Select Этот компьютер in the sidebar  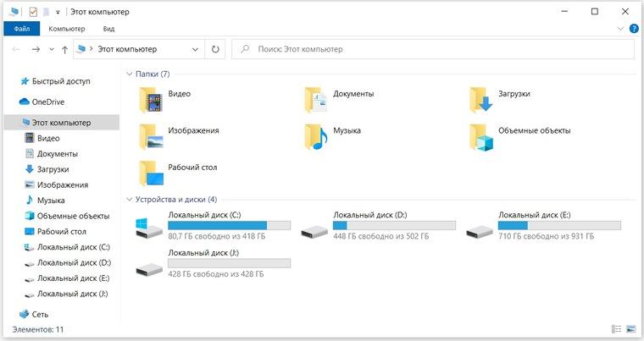[62, 123]
